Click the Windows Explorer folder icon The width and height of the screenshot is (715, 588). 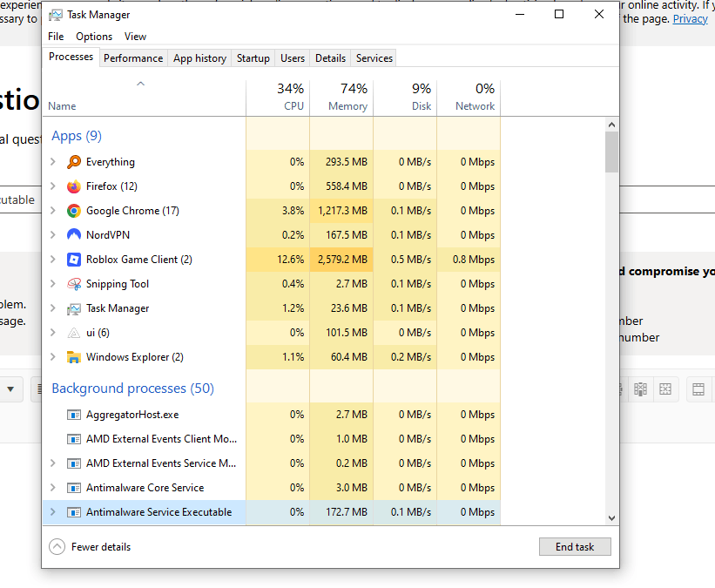click(74, 357)
